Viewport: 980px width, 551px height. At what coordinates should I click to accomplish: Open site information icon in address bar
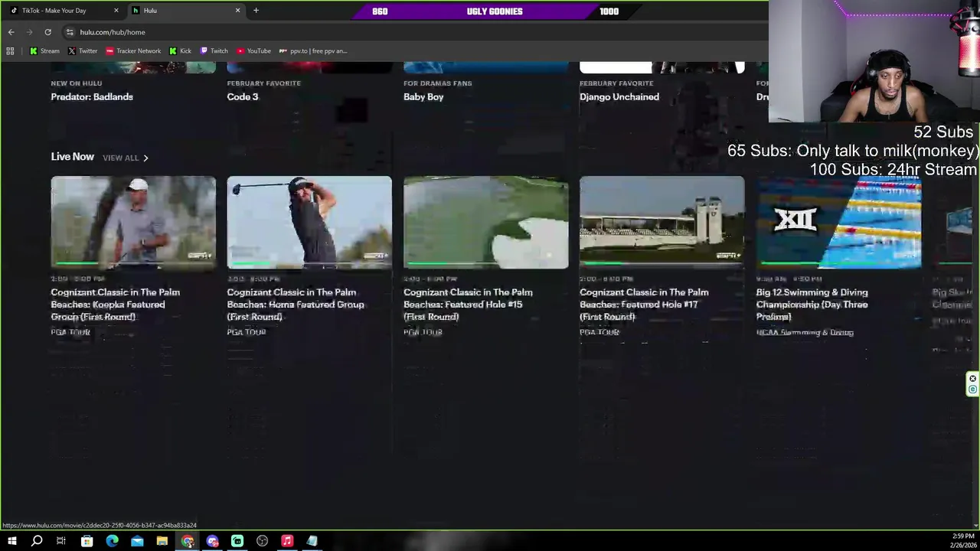(70, 32)
